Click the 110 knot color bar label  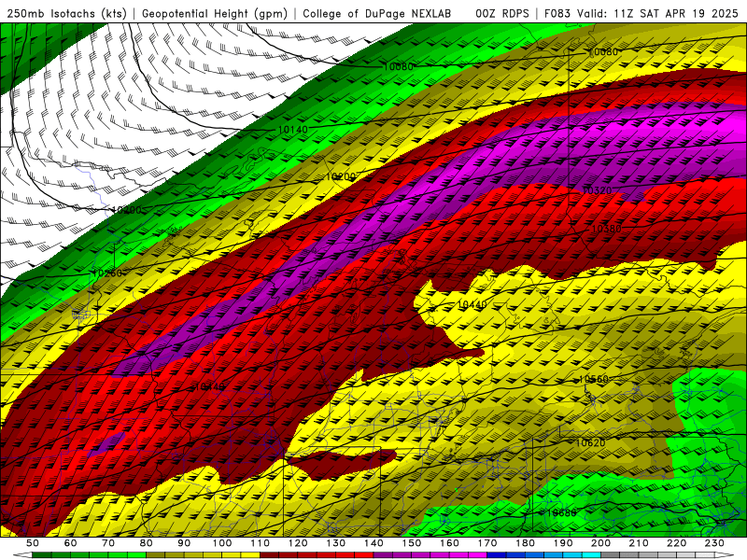(x=260, y=543)
